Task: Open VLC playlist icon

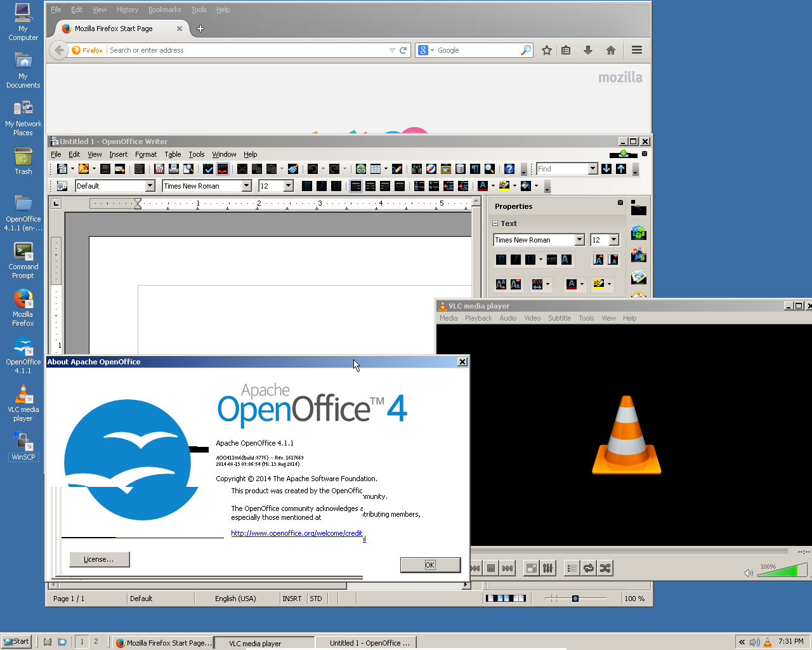Action: 572,568
